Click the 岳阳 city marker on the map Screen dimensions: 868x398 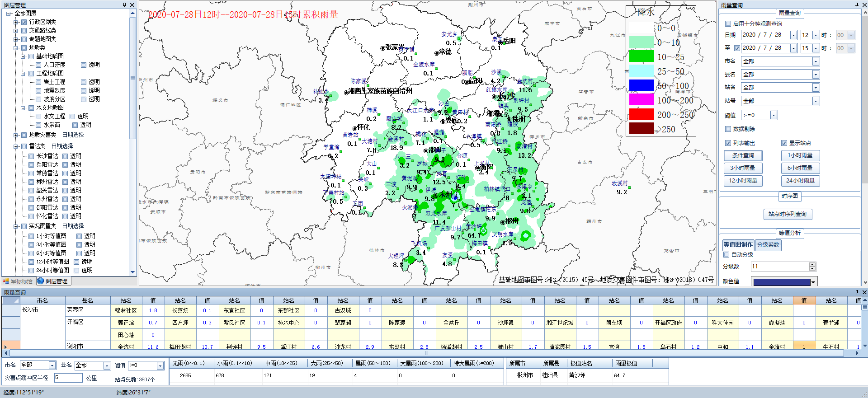click(x=500, y=42)
